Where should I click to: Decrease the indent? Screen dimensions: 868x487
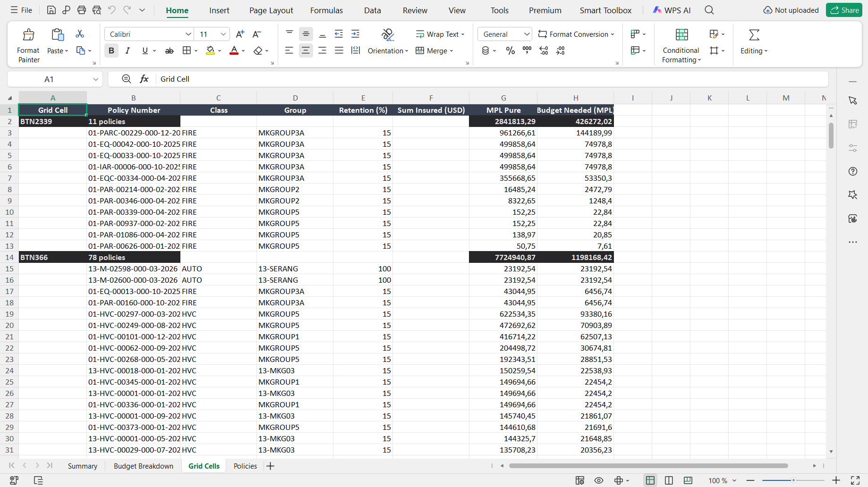point(339,34)
